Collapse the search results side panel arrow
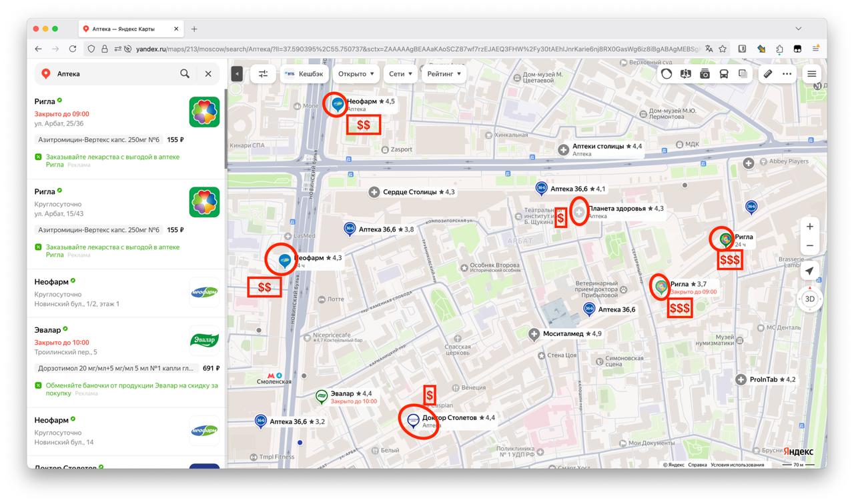 click(237, 74)
